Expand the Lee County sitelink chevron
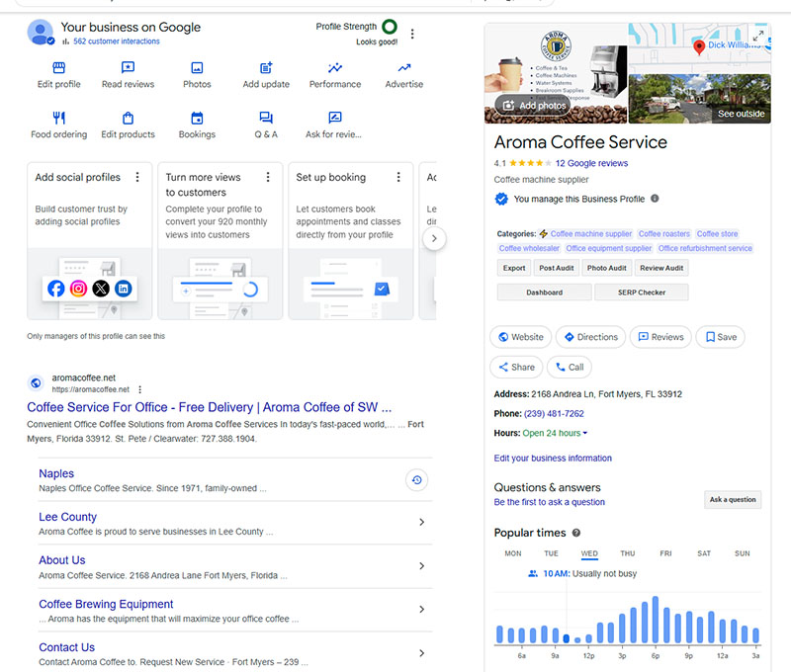The width and height of the screenshot is (791, 672). [422, 522]
